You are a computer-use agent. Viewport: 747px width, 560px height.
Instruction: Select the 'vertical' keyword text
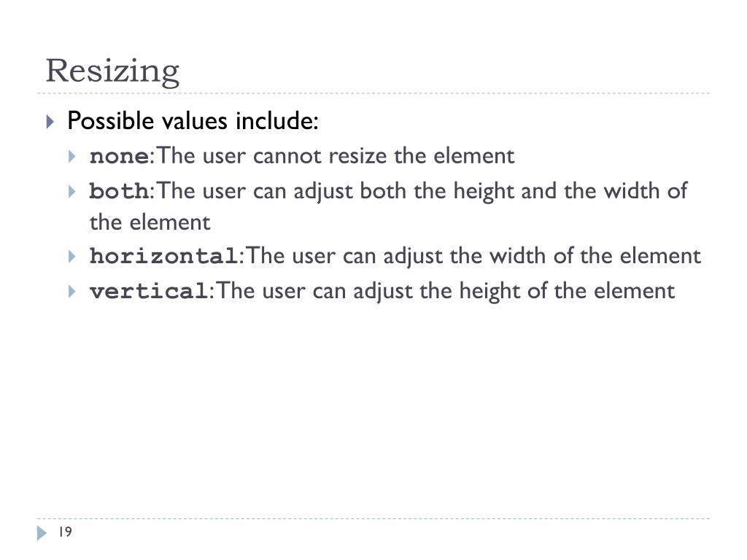click(149, 292)
